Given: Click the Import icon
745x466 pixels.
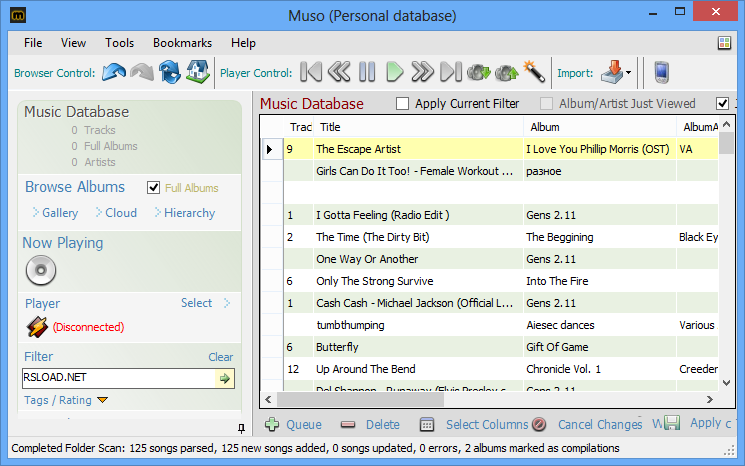Looking at the screenshot, I should (x=612, y=72).
